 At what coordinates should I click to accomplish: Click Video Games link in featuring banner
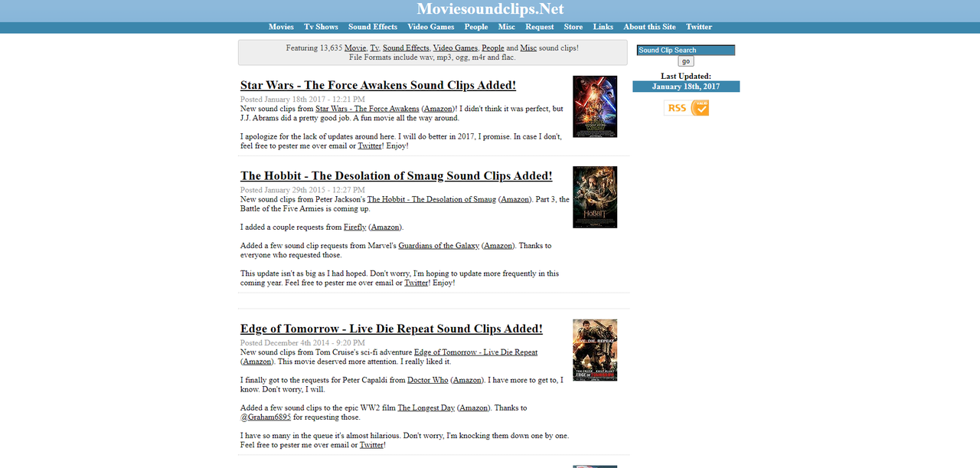456,47
